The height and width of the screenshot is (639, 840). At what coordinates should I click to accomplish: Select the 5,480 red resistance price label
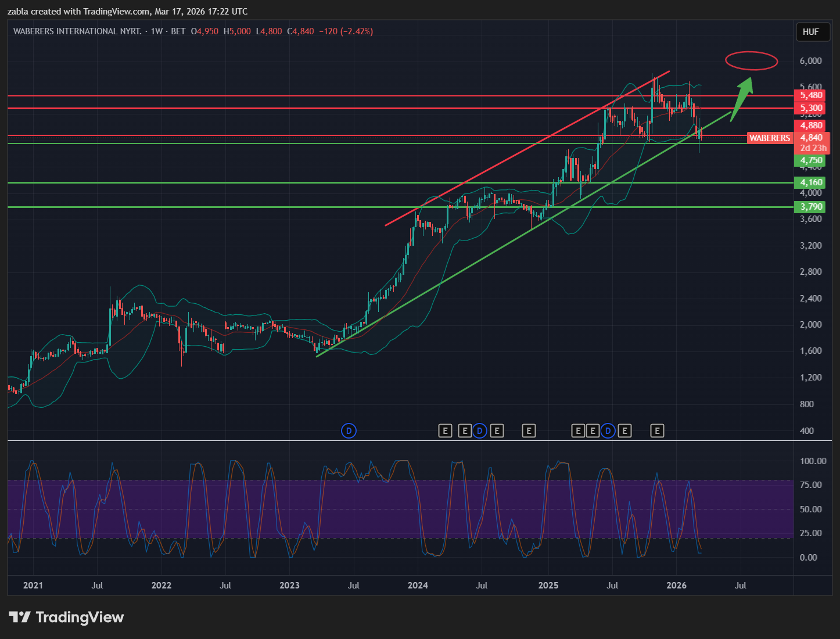(811, 95)
